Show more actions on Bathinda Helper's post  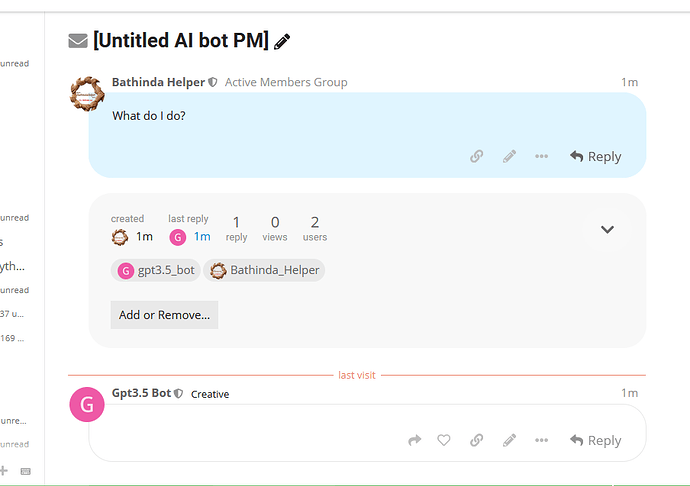[x=541, y=156]
